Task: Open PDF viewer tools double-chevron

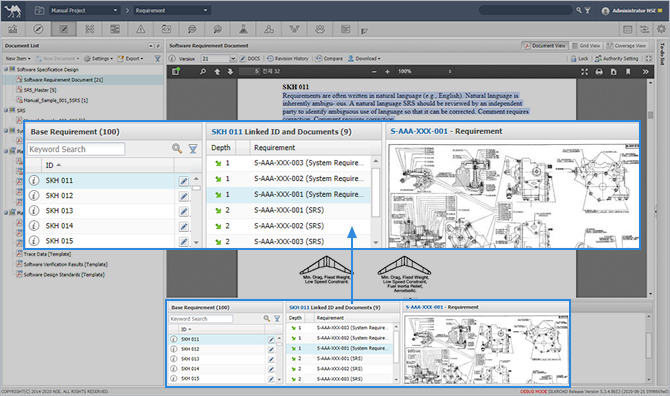Action: pyautogui.click(x=645, y=72)
